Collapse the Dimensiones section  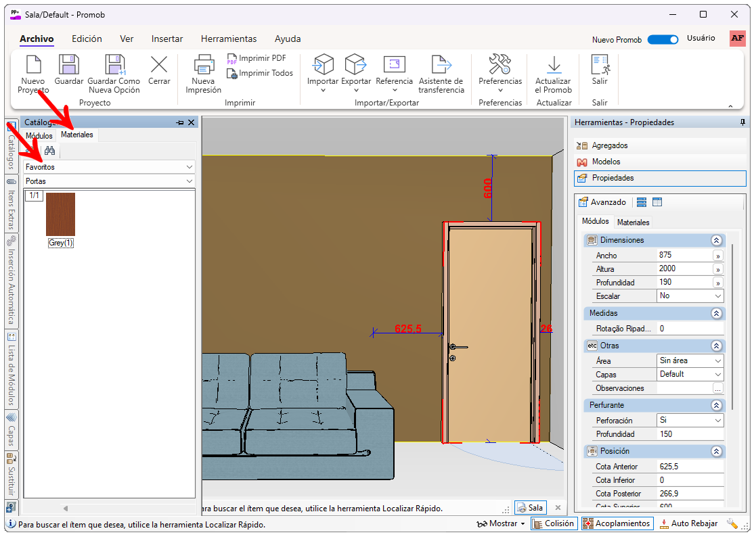click(715, 240)
